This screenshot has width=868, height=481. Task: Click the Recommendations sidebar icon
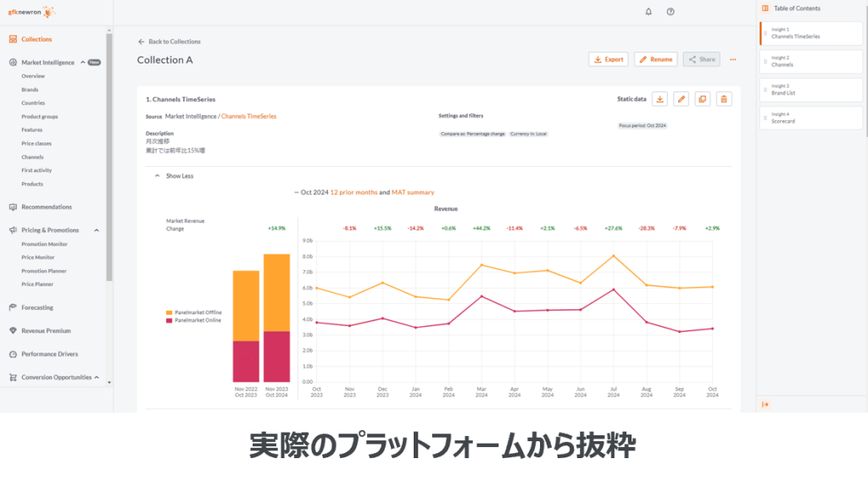click(13, 207)
